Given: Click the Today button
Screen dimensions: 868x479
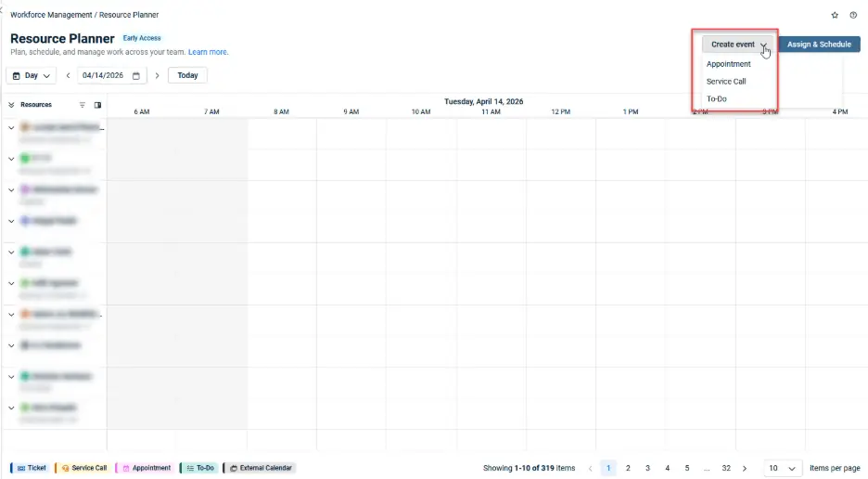Looking at the screenshot, I should (187, 75).
